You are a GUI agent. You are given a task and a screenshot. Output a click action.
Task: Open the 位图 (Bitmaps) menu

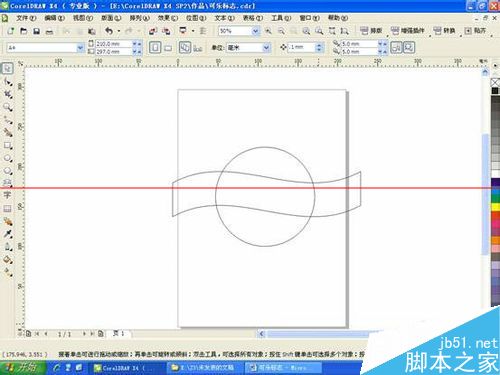(x=196, y=18)
